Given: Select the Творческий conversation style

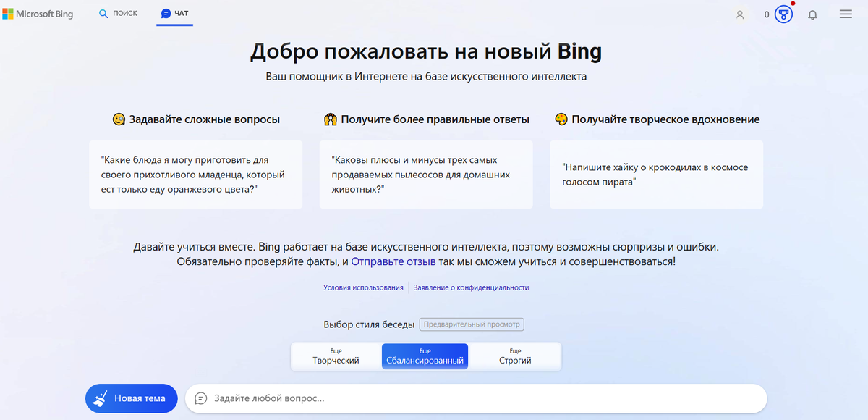Looking at the screenshot, I should pyautogui.click(x=336, y=356).
